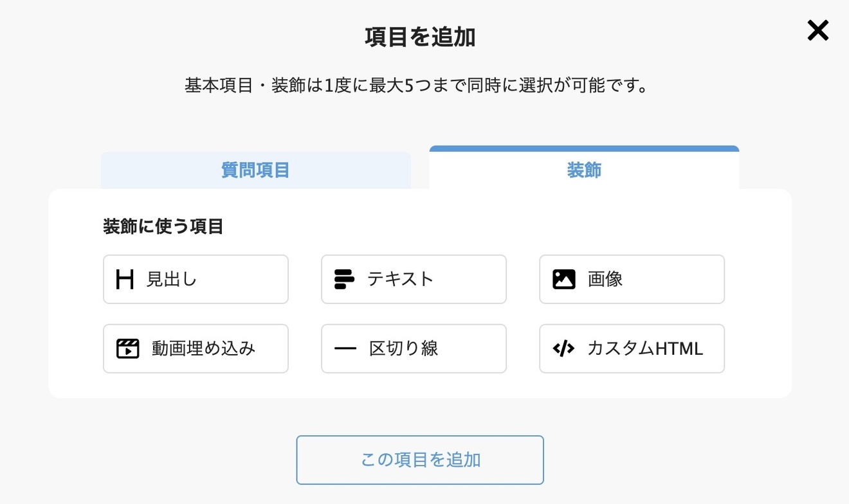Switch to the 質問項目 tab
Screen dimensions: 849x504
click(255, 170)
